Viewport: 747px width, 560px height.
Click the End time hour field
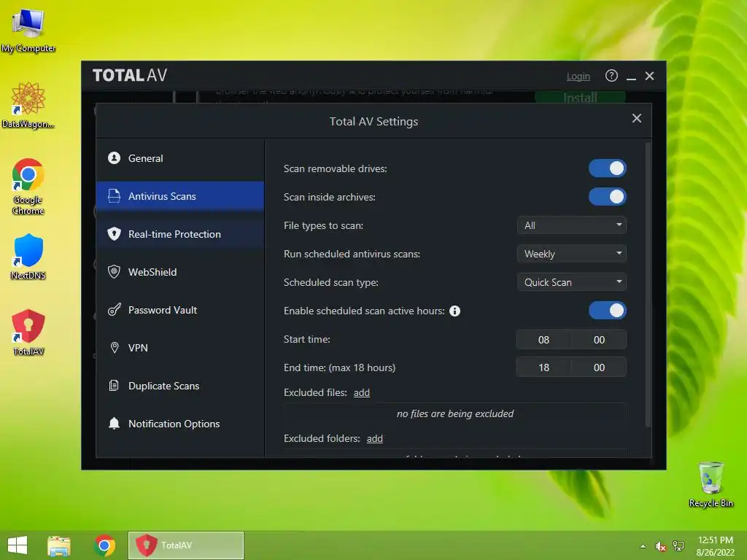click(x=543, y=367)
